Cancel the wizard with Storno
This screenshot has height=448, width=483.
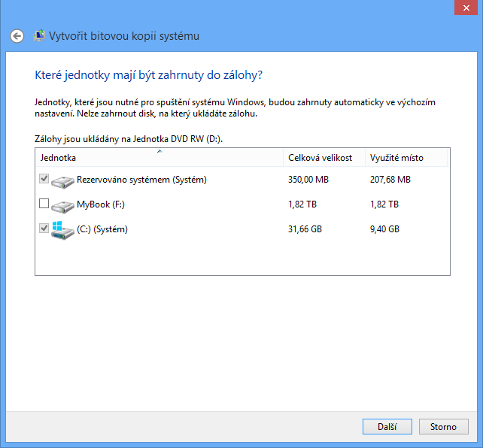click(x=443, y=427)
